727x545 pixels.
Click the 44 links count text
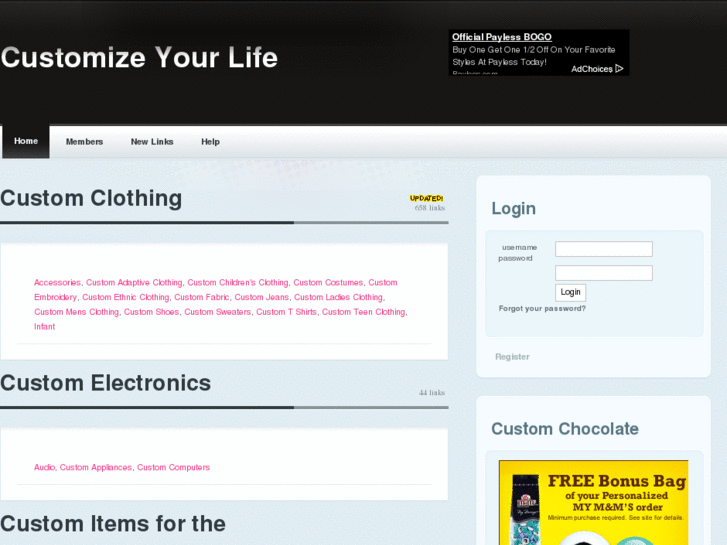pyautogui.click(x=432, y=392)
